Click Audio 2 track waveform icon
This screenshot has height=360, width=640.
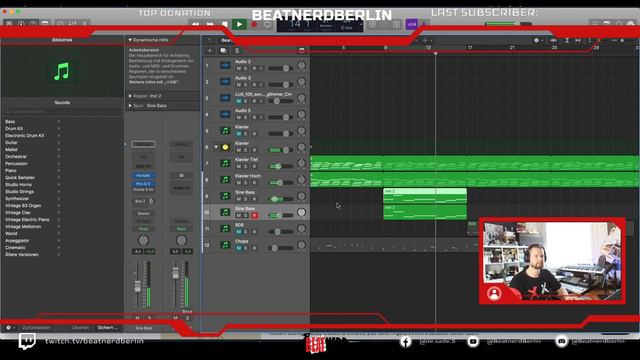[225, 65]
